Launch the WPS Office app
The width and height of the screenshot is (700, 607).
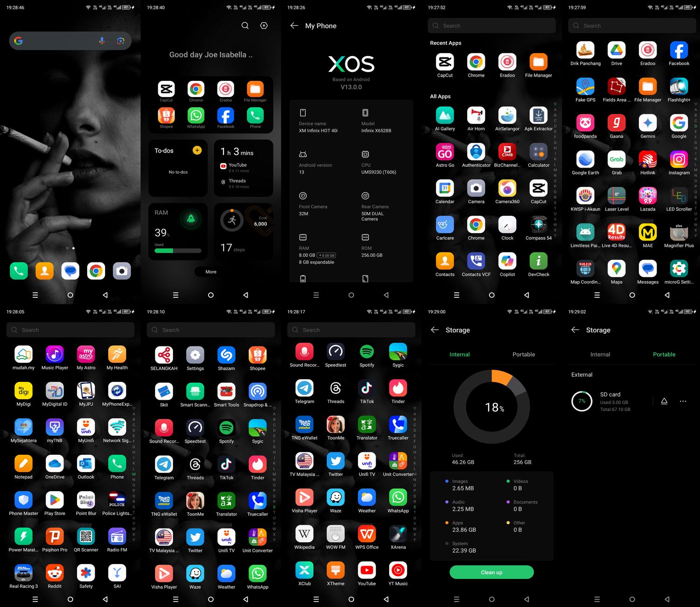[x=367, y=534]
